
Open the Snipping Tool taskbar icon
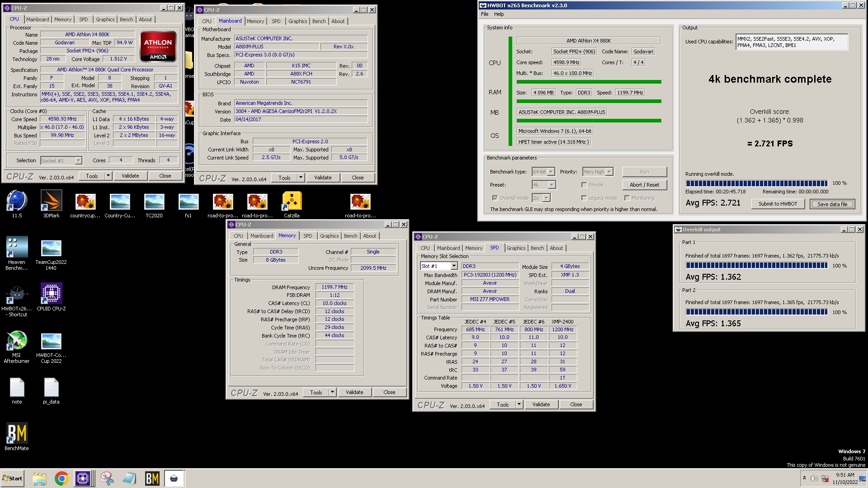coord(107,479)
